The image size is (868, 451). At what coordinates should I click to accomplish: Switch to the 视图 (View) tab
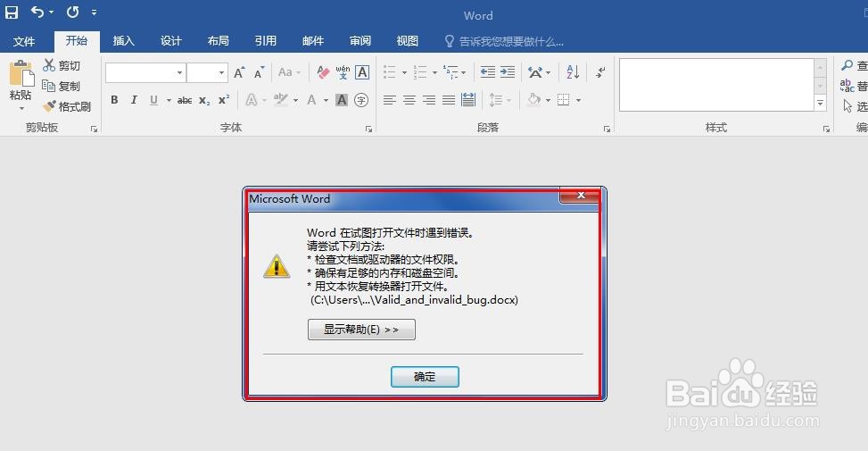(408, 41)
